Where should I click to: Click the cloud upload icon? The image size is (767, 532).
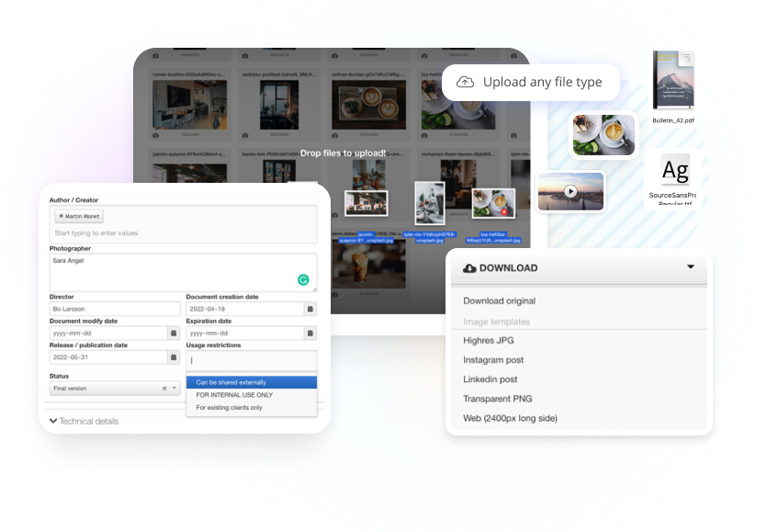465,82
